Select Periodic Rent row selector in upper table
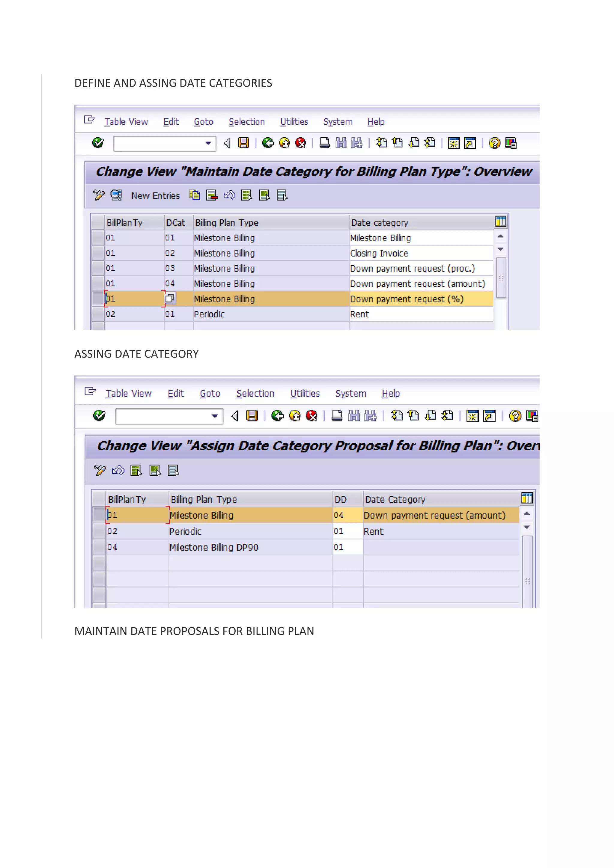Screen dimensions: 614x868 (x=98, y=314)
